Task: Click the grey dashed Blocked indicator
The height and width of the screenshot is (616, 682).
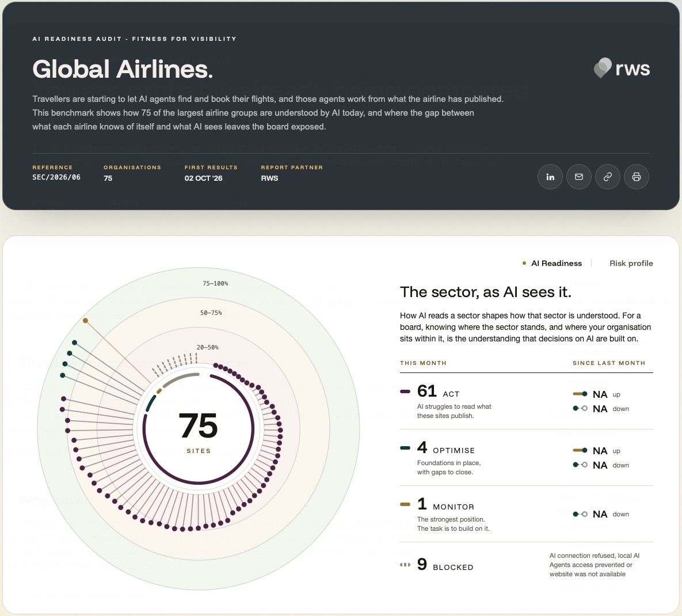Action: click(405, 565)
